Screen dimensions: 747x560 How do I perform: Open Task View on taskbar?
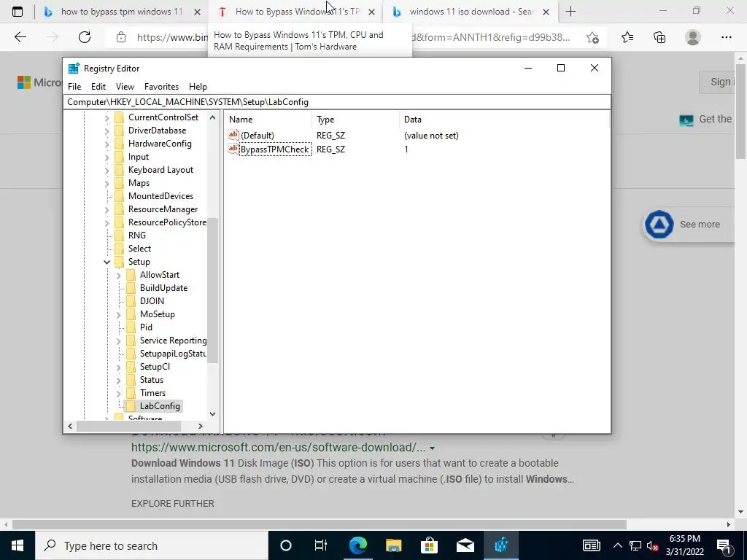click(x=321, y=545)
